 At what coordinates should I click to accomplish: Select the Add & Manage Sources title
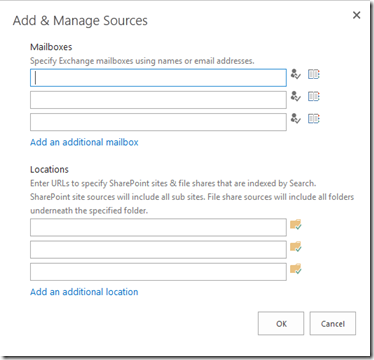[80, 21]
